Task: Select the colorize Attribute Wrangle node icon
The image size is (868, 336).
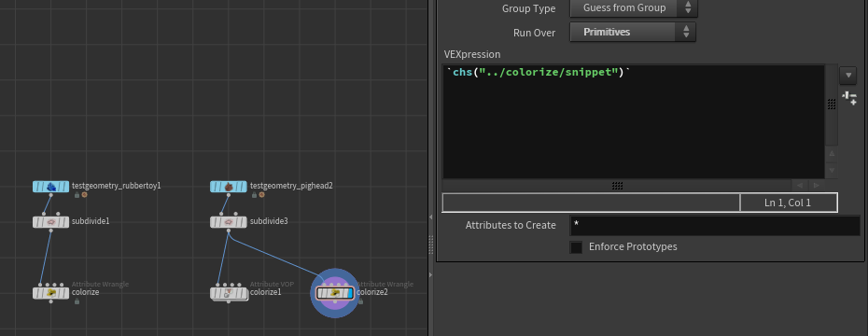Action: 51,293
